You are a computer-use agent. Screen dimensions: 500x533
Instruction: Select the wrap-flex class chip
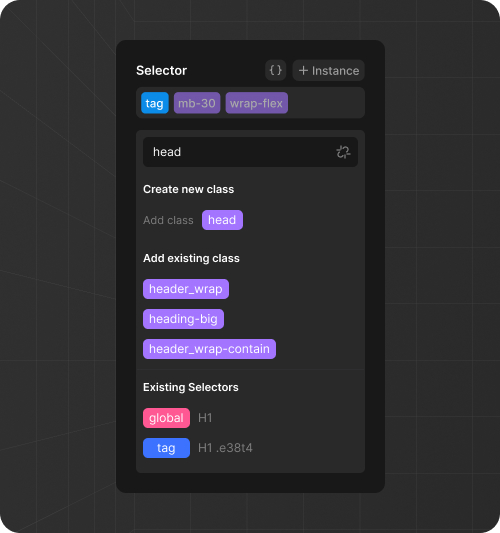tap(257, 103)
